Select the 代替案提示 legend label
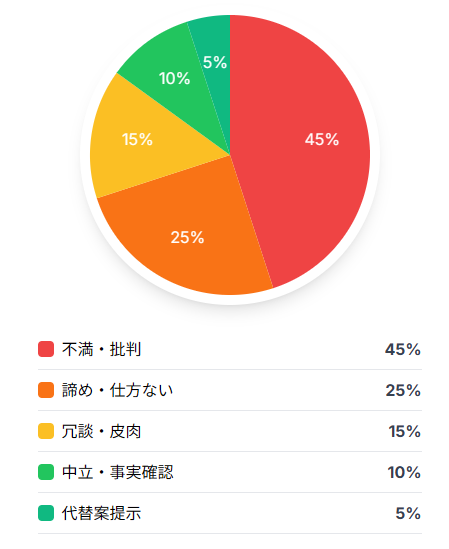 (x=102, y=513)
